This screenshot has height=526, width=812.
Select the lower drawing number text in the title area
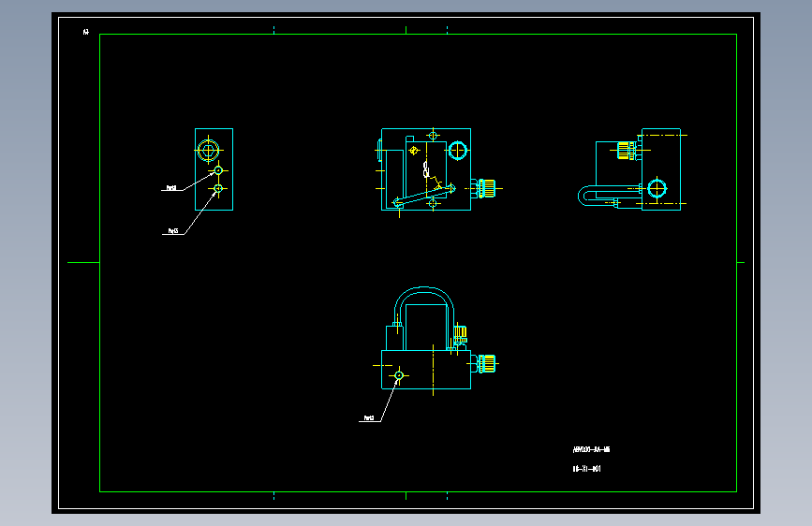coord(586,469)
